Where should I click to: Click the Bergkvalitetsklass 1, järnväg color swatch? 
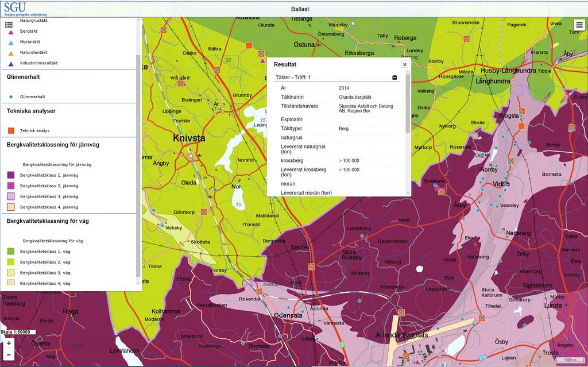(11, 175)
